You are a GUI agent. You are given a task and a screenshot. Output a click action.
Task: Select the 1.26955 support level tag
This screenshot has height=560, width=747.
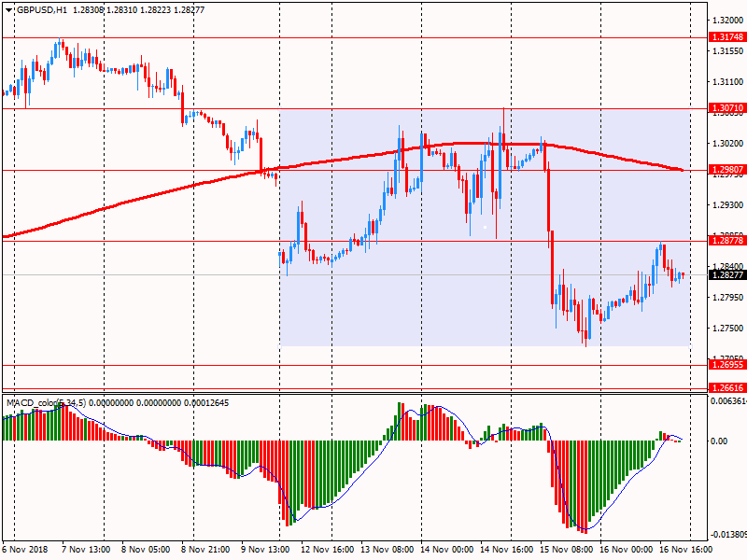(727, 365)
